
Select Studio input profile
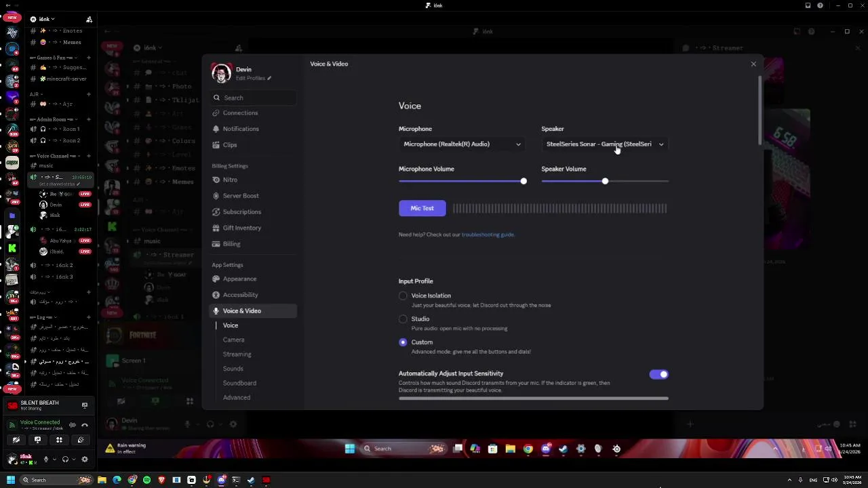403,319
